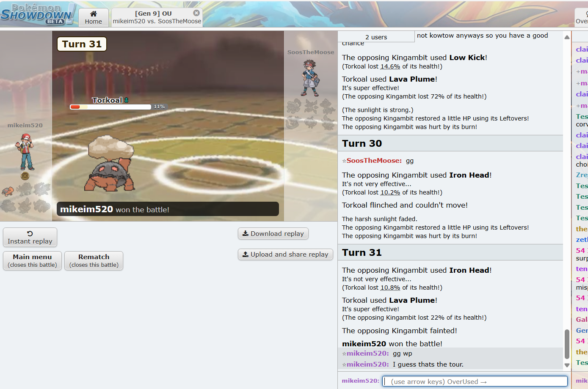Click the upload arrow icon beside Upload replay

tap(246, 254)
